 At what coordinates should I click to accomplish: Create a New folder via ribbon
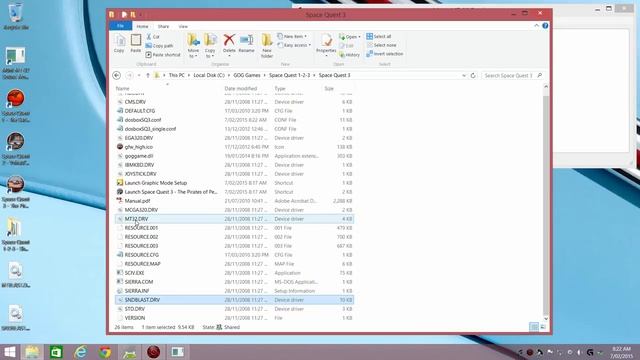coord(267,46)
